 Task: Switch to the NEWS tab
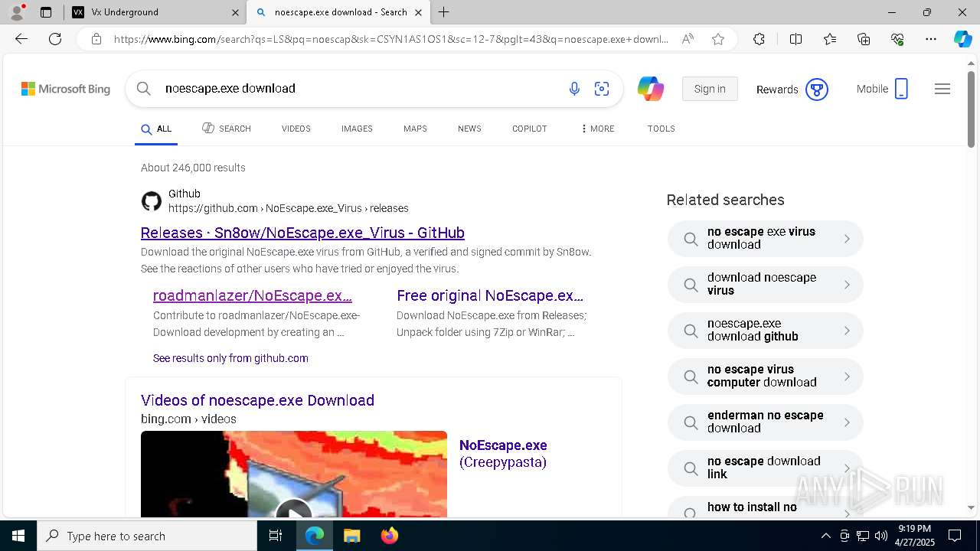click(469, 129)
